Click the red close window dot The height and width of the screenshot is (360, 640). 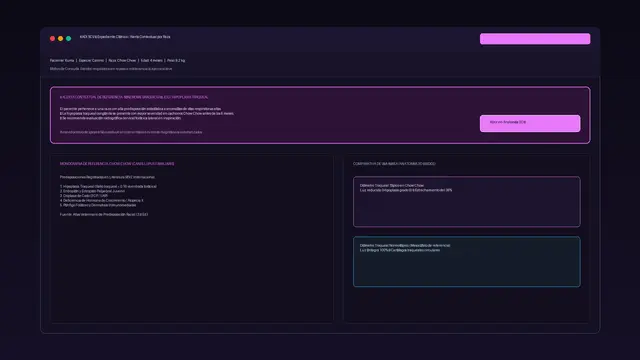tap(52, 38)
